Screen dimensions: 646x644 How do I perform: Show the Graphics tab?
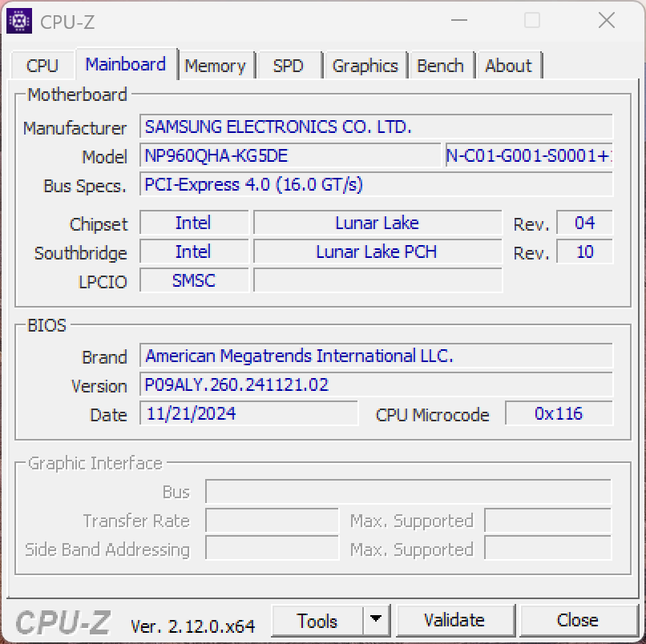click(365, 66)
